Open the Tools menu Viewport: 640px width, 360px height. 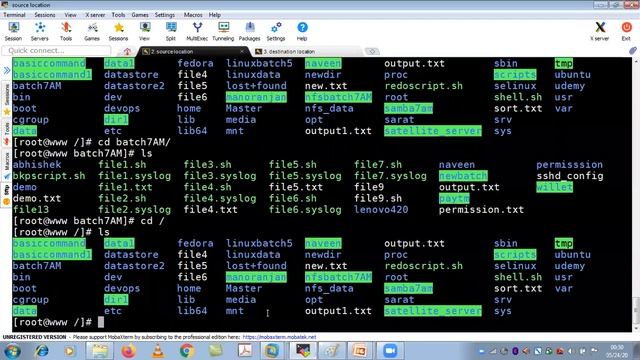point(118,15)
